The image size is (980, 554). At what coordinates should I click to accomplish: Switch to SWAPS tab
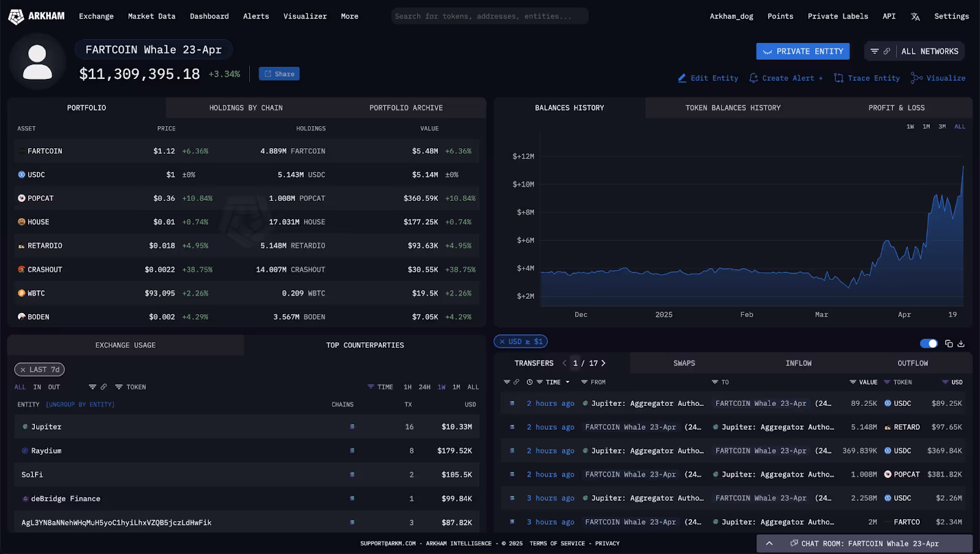click(684, 363)
